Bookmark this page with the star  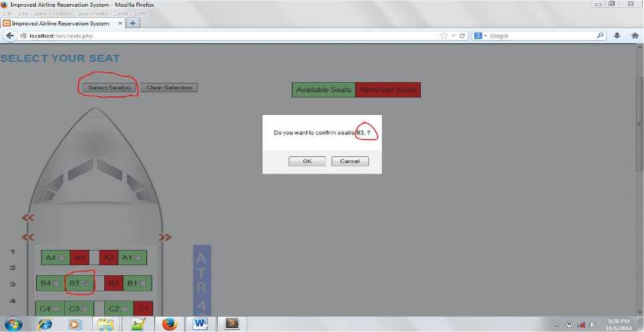(x=444, y=36)
